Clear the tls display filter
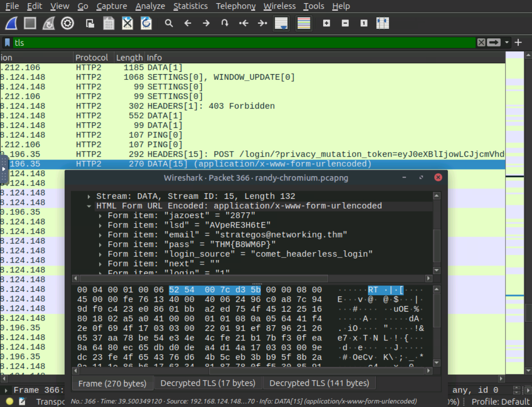The width and height of the screenshot is (532, 407). pos(481,42)
